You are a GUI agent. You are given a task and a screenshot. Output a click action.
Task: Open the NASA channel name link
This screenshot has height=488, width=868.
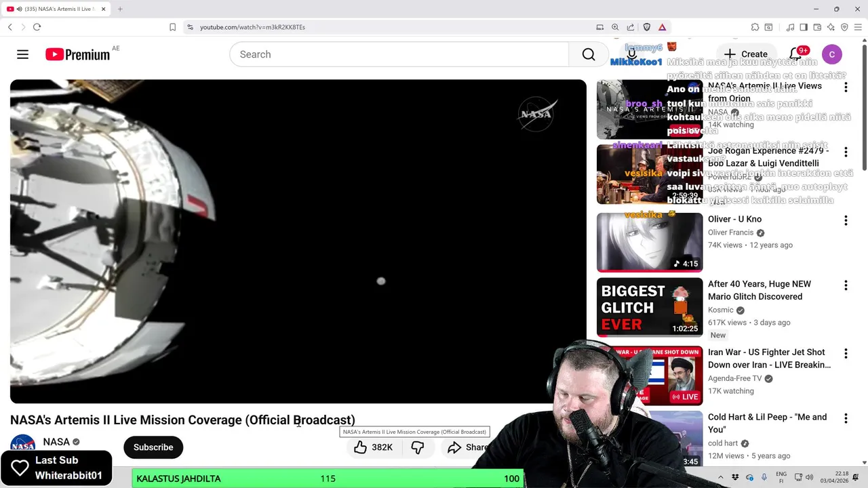coord(56,442)
